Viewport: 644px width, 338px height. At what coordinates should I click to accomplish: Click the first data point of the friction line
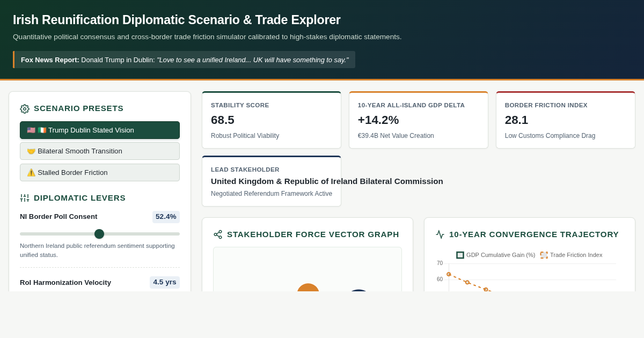coord(449,274)
